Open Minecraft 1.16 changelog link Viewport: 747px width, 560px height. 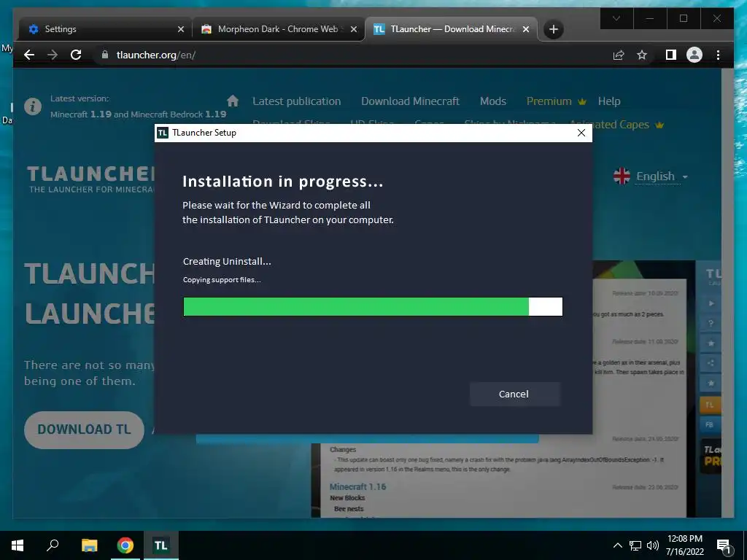tap(357, 486)
